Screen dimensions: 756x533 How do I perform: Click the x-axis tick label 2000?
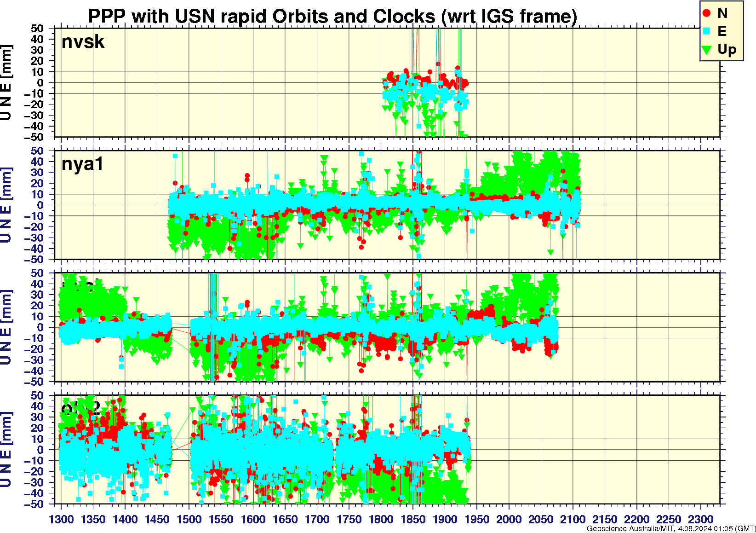pos(509,519)
